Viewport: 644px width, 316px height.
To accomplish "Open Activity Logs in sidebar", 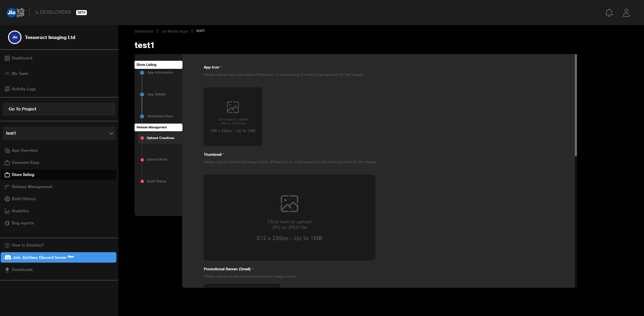I will tap(23, 89).
